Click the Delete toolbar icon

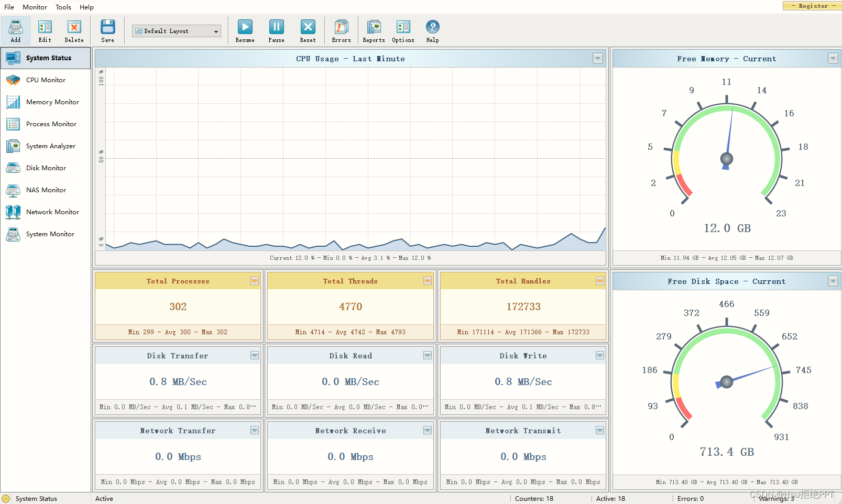coord(74,30)
